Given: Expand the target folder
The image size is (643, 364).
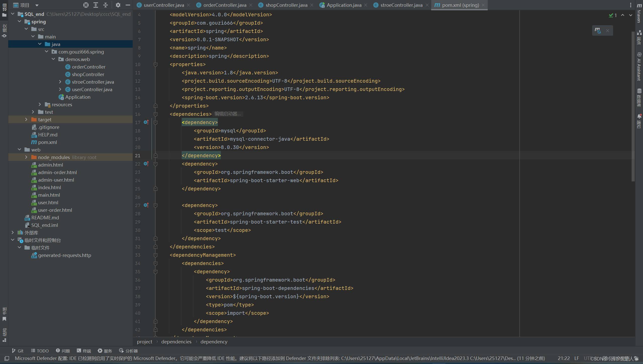Looking at the screenshot, I should click(x=26, y=120).
